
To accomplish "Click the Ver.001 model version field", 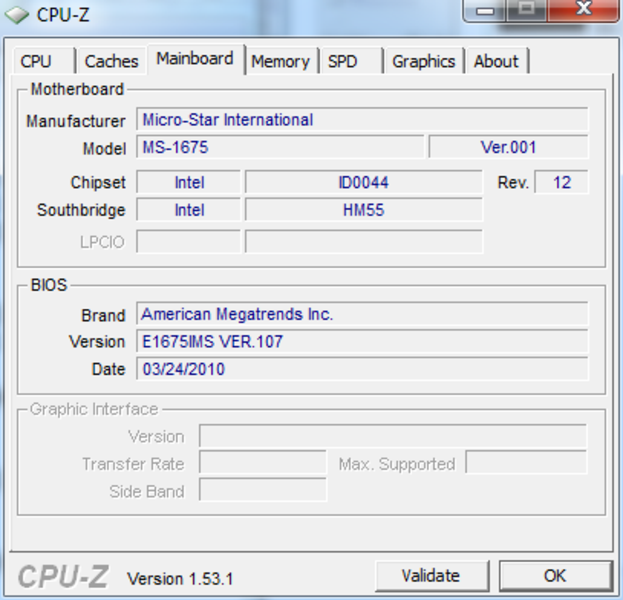I will point(508,147).
